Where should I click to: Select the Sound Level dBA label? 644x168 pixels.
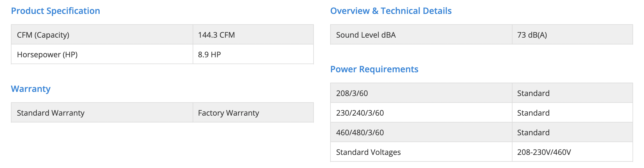(366, 35)
